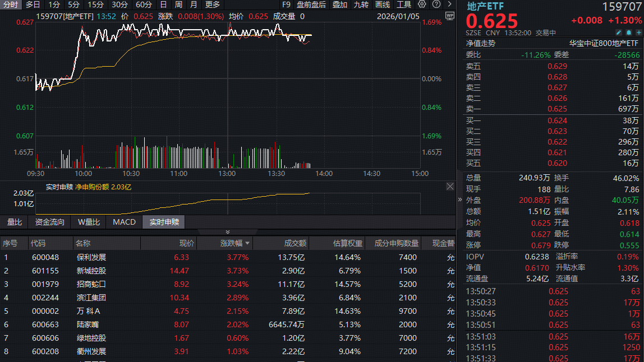Expand toolbar with right chevron arrow
The height and width of the screenshot is (362, 644).
click(449, 4)
